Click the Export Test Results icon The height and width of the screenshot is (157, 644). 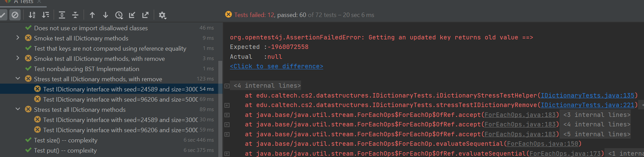(145, 15)
